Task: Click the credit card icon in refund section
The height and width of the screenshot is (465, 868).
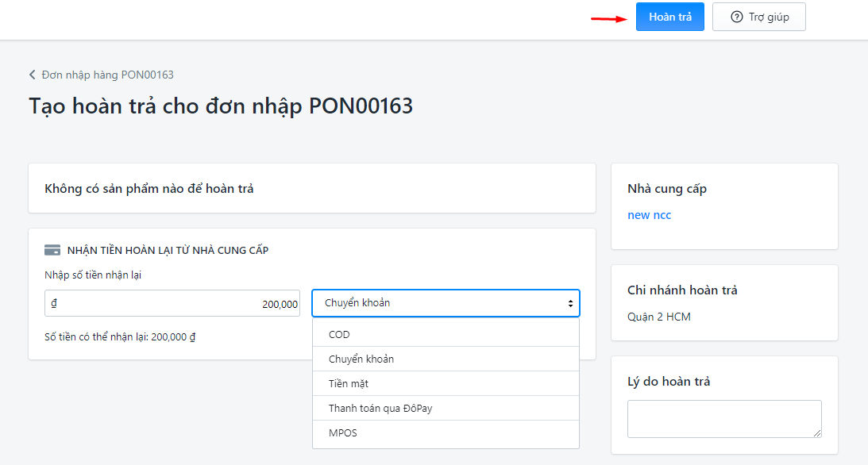Action: click(52, 250)
